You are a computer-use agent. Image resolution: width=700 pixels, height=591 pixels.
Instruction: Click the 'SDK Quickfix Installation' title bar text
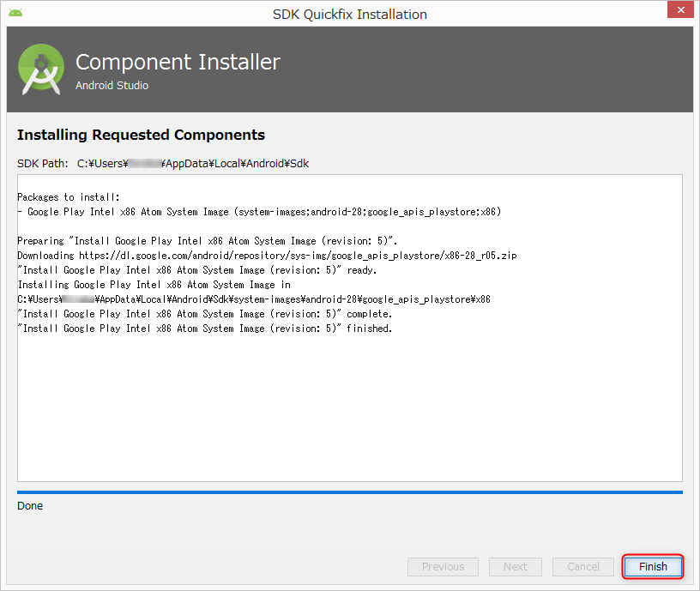pyautogui.click(x=349, y=15)
